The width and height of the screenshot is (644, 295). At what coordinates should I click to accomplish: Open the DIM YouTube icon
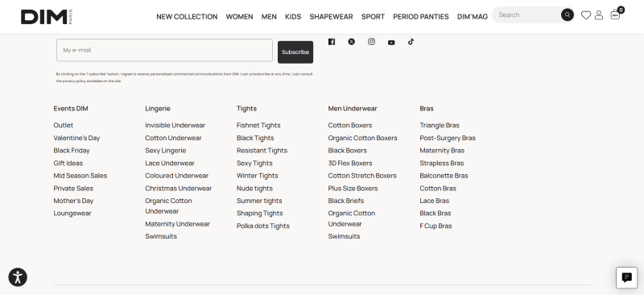pos(391,43)
